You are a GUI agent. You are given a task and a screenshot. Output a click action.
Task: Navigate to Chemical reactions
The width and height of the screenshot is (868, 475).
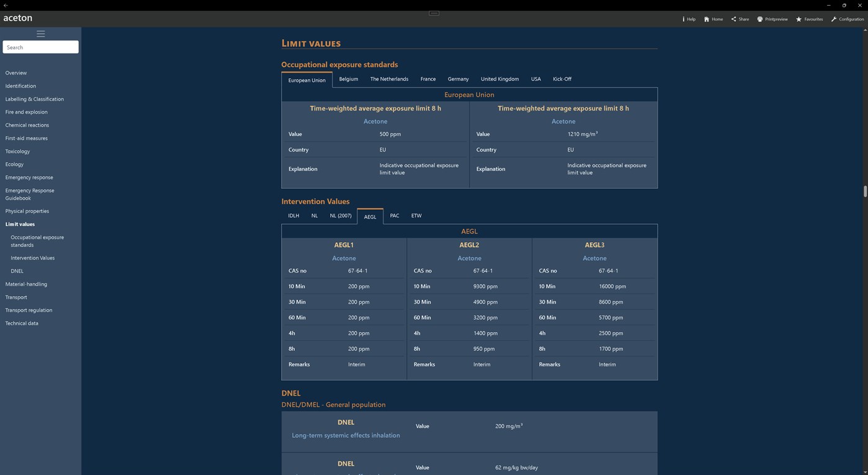tap(27, 125)
